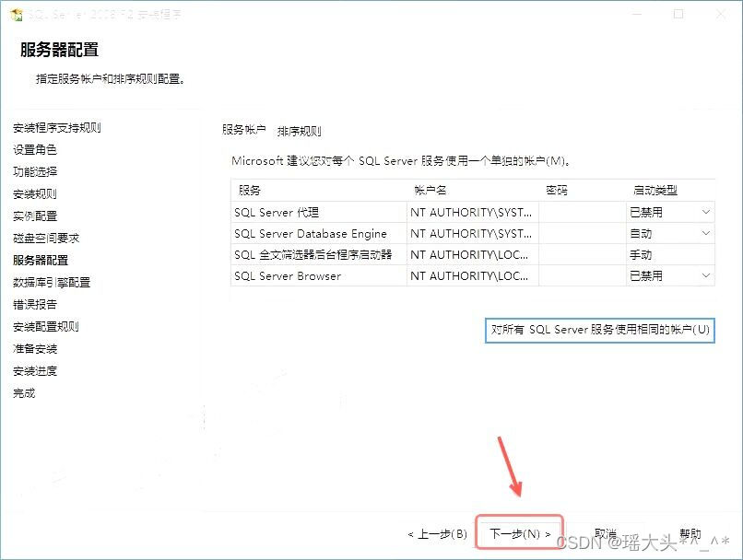Click the 帐户名 column header
Viewport: 743px width, 560px height.
click(472, 191)
